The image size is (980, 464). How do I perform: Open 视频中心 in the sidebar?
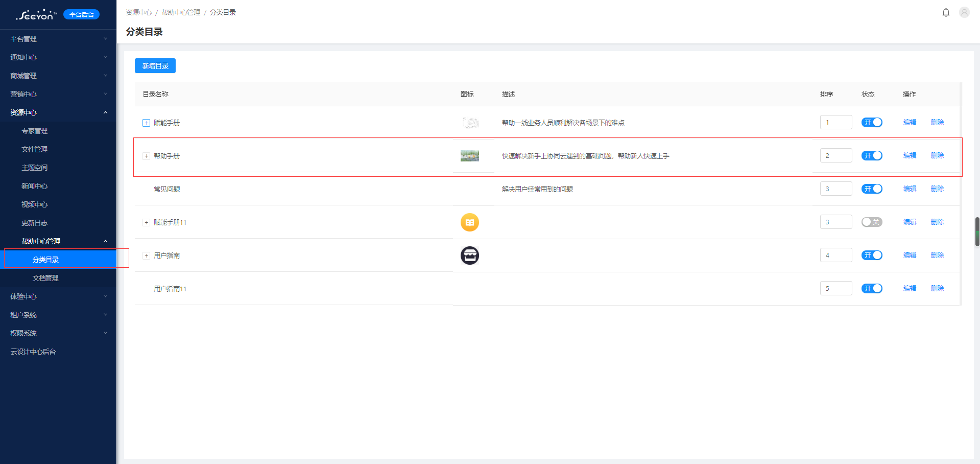[58, 204]
